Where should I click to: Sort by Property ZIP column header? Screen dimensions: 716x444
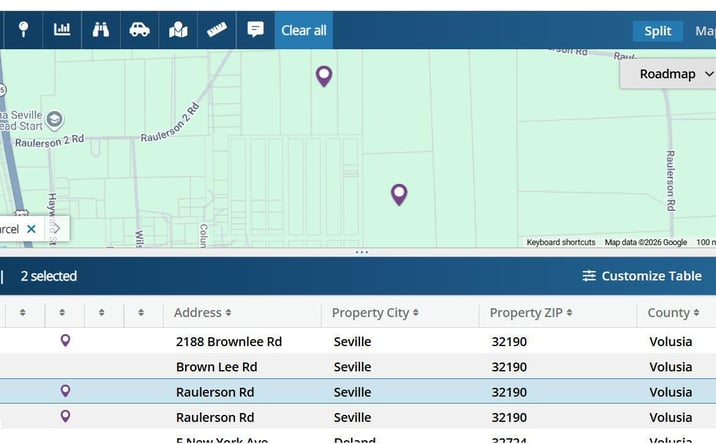(531, 312)
